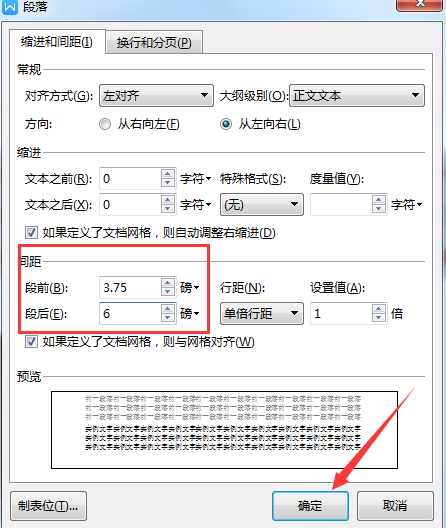Increase the 设置值 line spacing value

pos(379,309)
